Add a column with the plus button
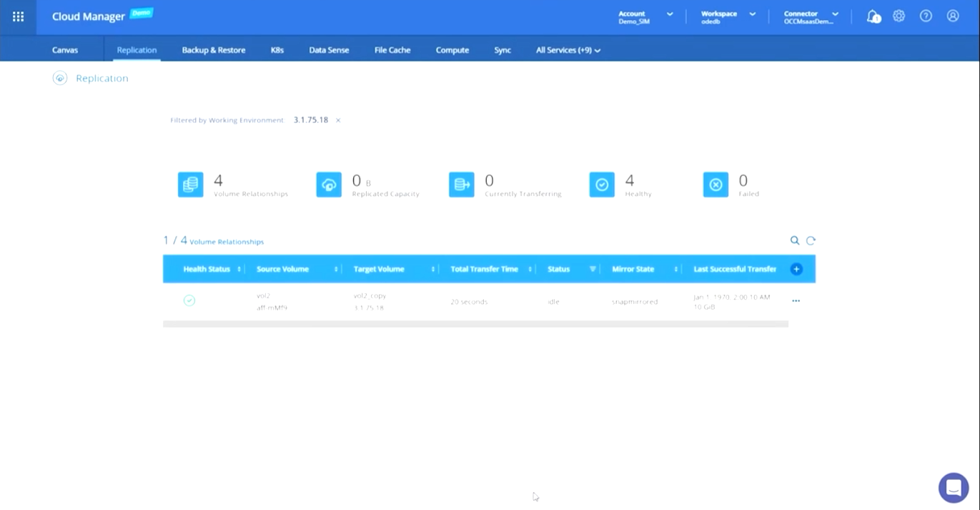980x510 pixels. [x=796, y=269]
